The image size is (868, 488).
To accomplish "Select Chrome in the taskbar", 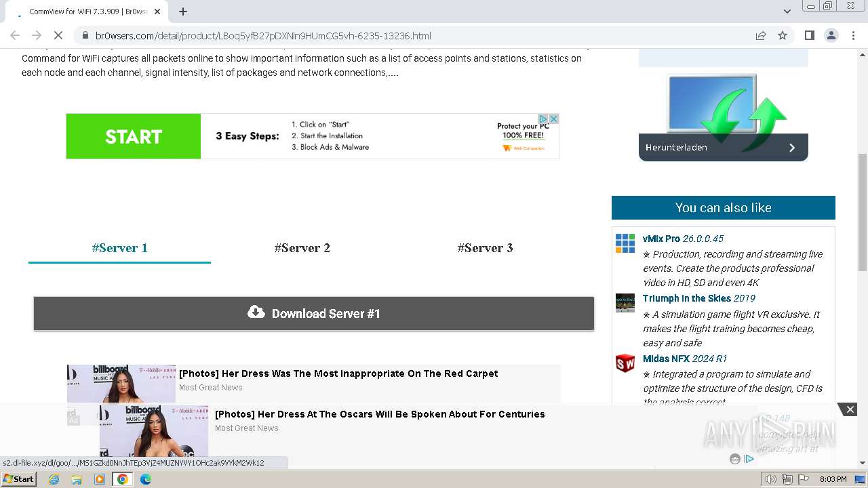I will pos(123,479).
